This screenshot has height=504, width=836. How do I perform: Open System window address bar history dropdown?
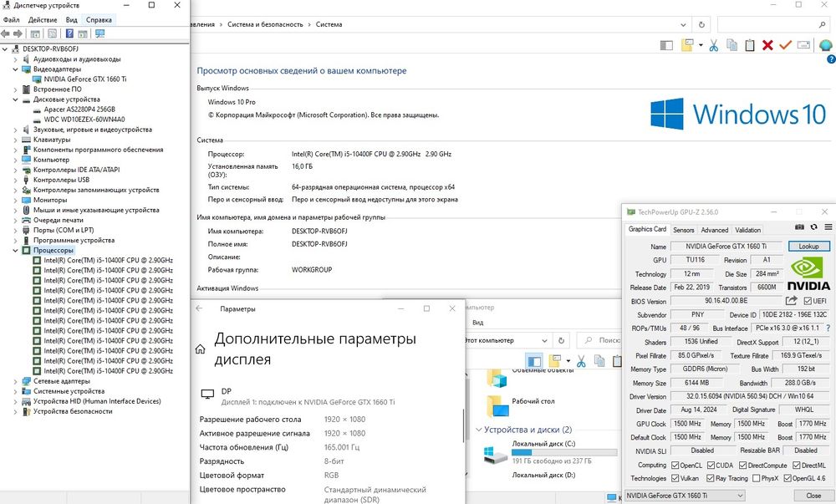coord(684,24)
